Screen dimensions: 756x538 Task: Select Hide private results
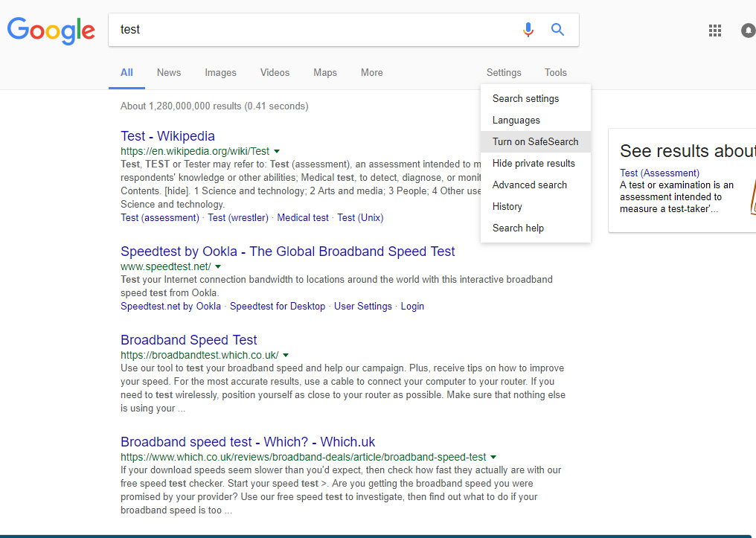[536, 164]
